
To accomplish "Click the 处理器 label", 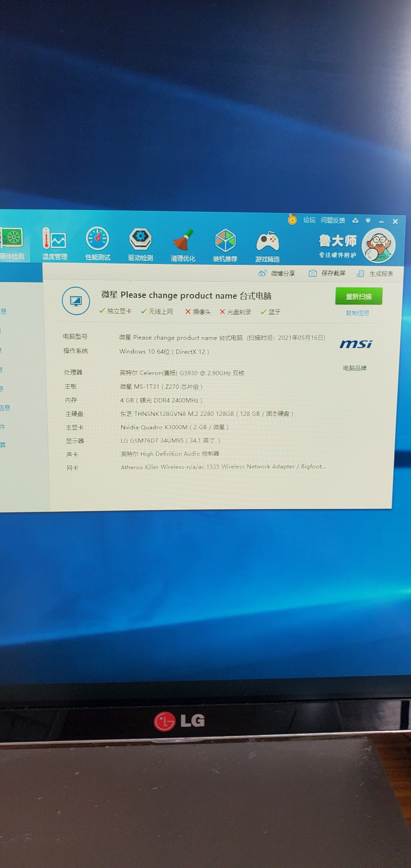I will (x=73, y=372).
